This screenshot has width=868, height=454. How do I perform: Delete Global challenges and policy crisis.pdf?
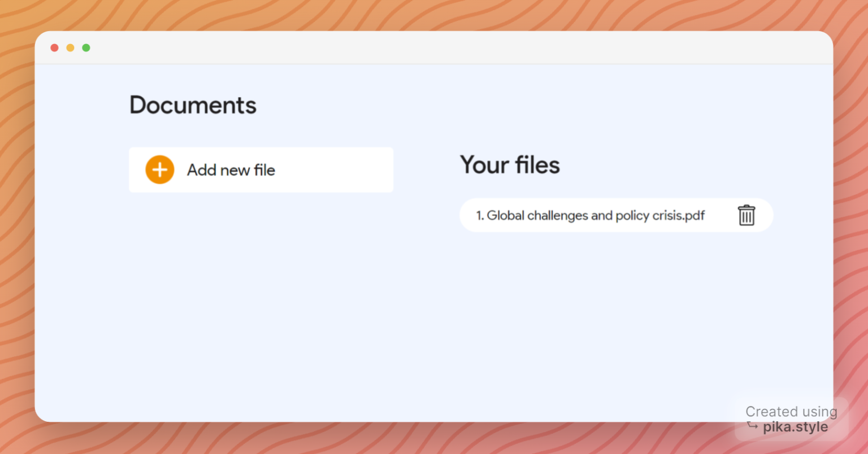pyautogui.click(x=747, y=215)
